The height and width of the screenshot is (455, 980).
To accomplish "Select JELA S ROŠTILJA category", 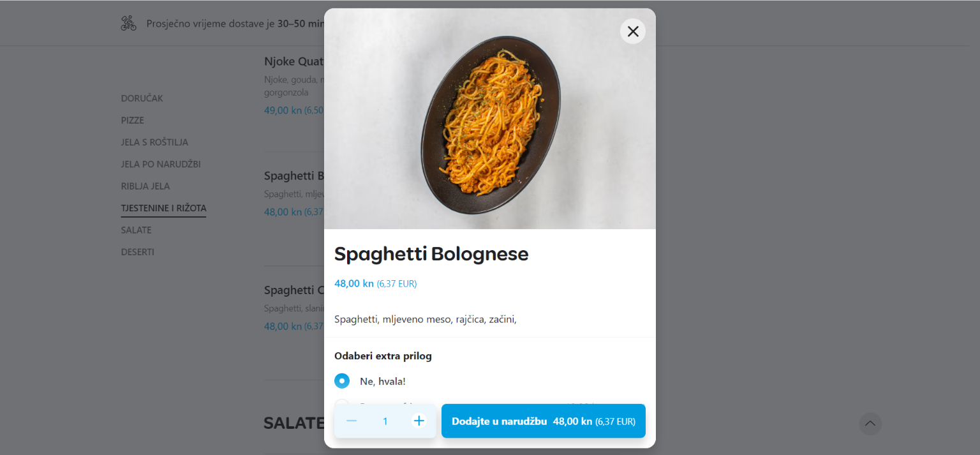I will pos(154,142).
